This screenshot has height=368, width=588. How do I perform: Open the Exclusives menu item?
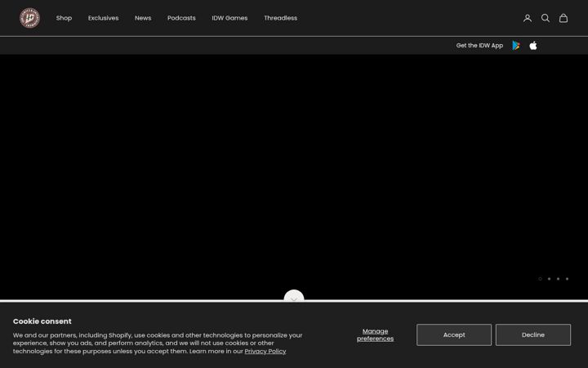coord(103,18)
